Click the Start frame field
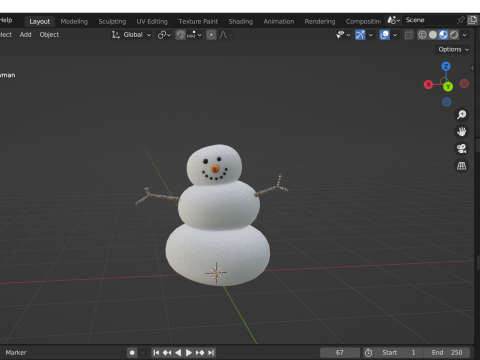Viewport: 480px width, 360px height. [x=399, y=353]
